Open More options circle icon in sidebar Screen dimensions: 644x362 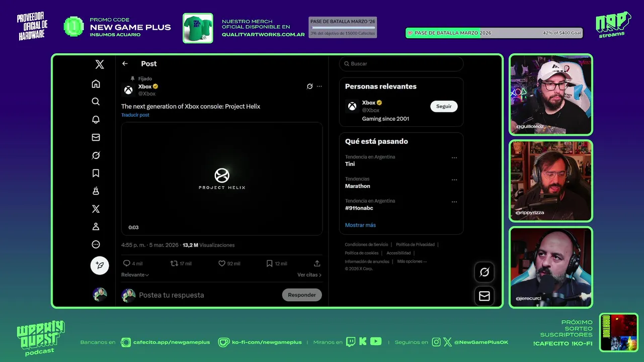tap(96, 244)
